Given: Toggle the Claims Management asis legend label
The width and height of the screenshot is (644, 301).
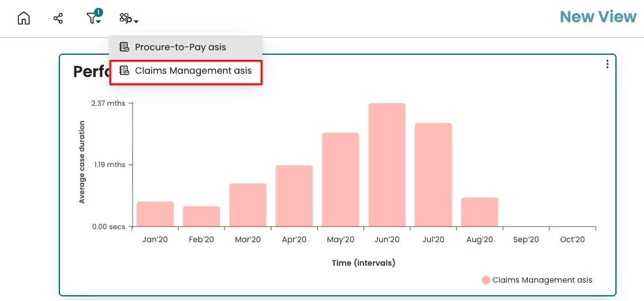Looking at the screenshot, I should click(542, 280).
